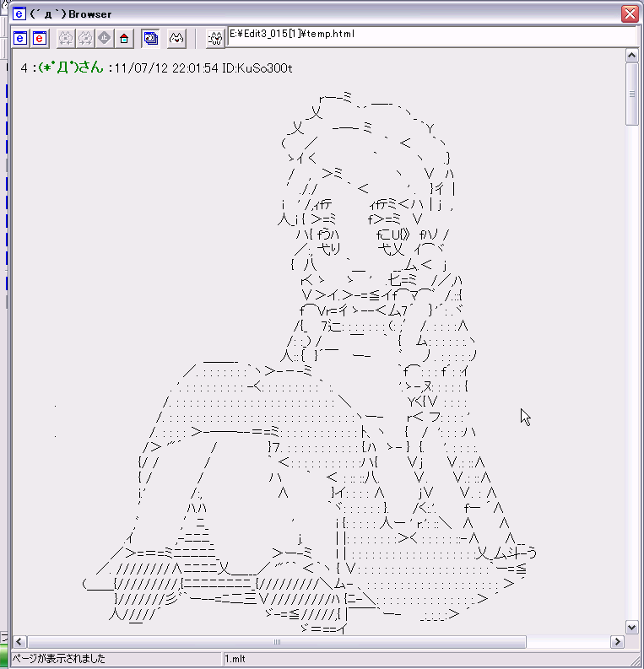
Task: Click the vertical scrollbar down arrow
Action: 632,627
